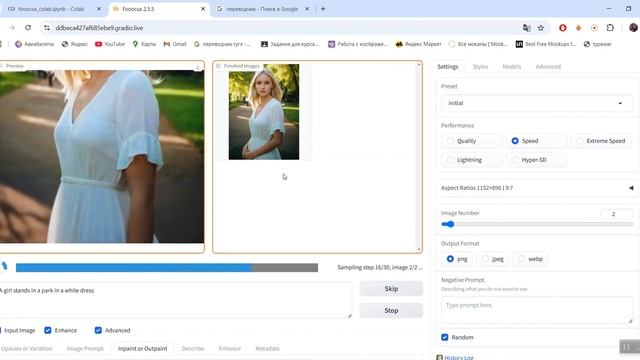
Task: Open the Describe tab
Action: click(193, 349)
